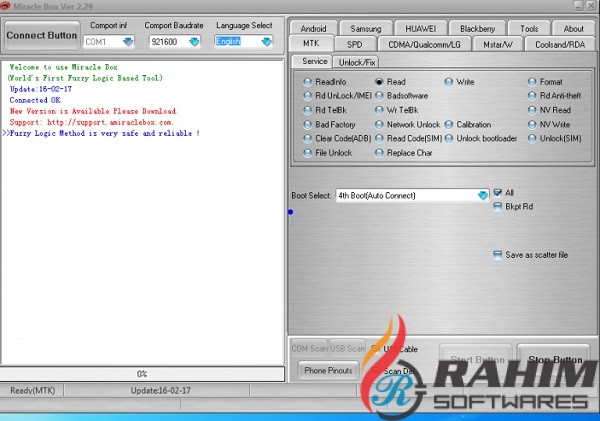Uncheck the All checkbox

pyautogui.click(x=497, y=193)
